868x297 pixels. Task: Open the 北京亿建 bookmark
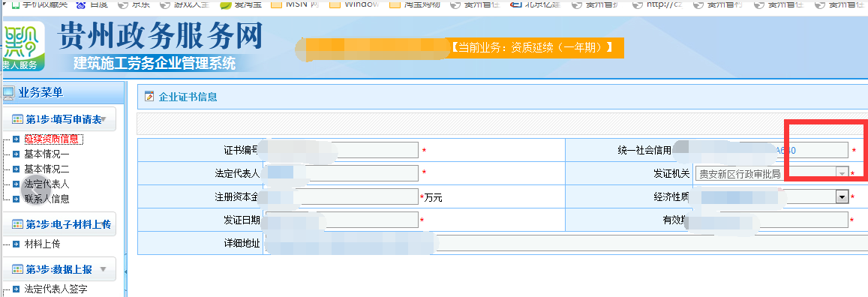[535, 5]
